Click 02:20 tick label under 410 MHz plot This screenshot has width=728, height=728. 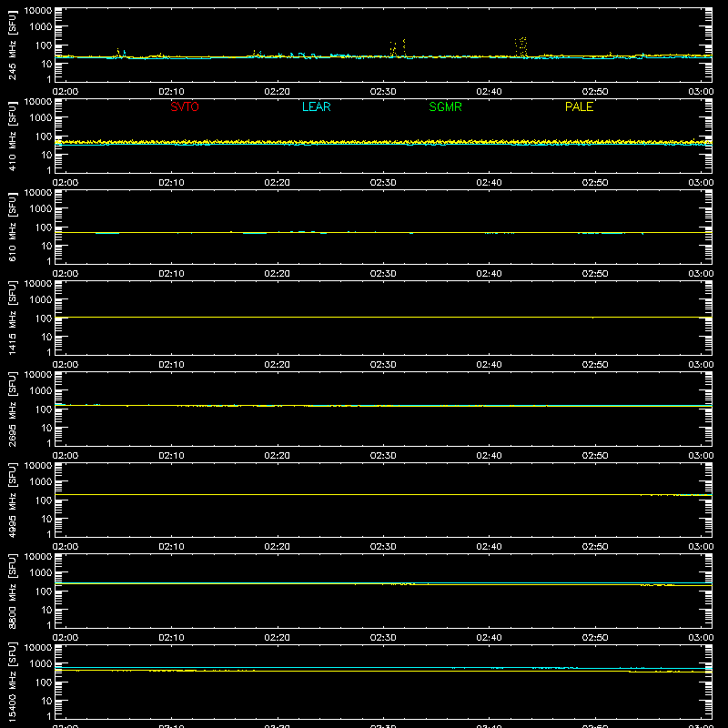click(278, 183)
